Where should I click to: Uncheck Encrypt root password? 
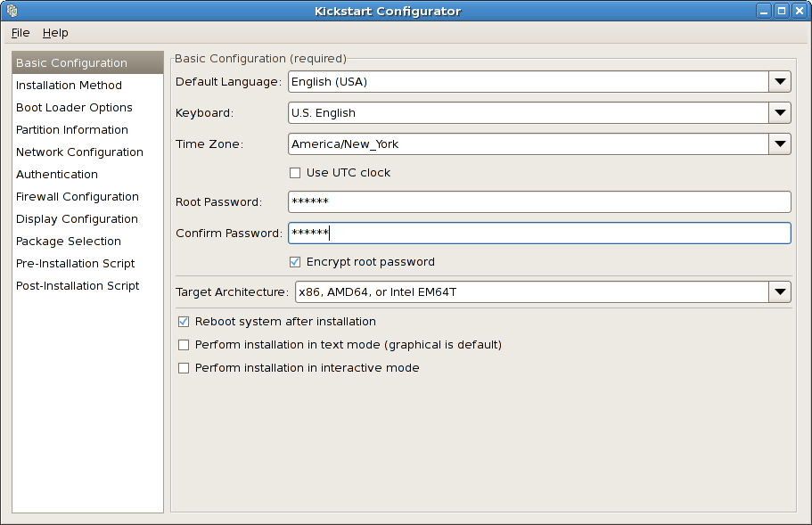[x=295, y=262]
